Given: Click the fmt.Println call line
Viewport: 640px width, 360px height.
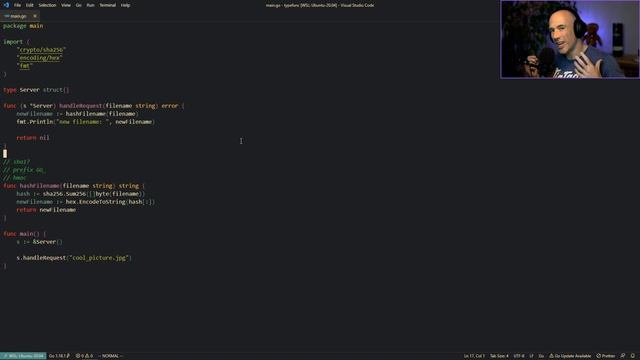Looking at the screenshot, I should [x=86, y=122].
